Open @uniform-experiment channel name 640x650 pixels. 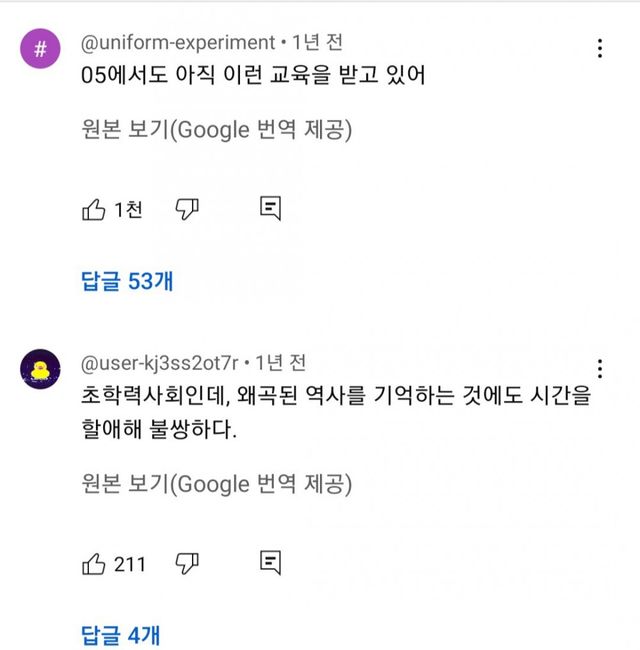[177, 43]
